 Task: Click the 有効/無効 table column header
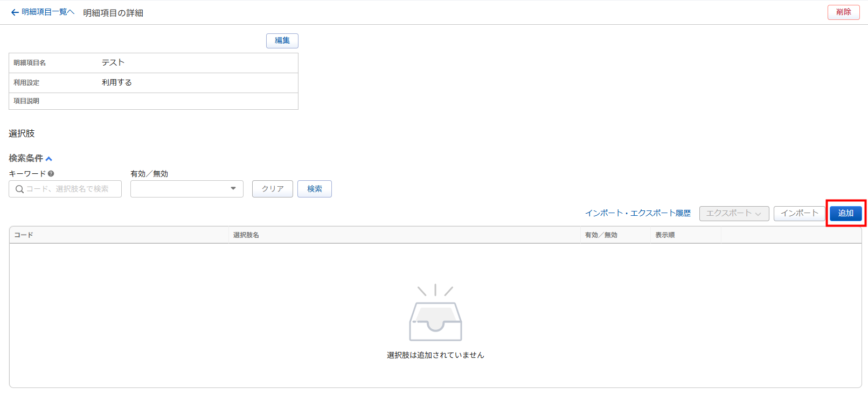(601, 235)
